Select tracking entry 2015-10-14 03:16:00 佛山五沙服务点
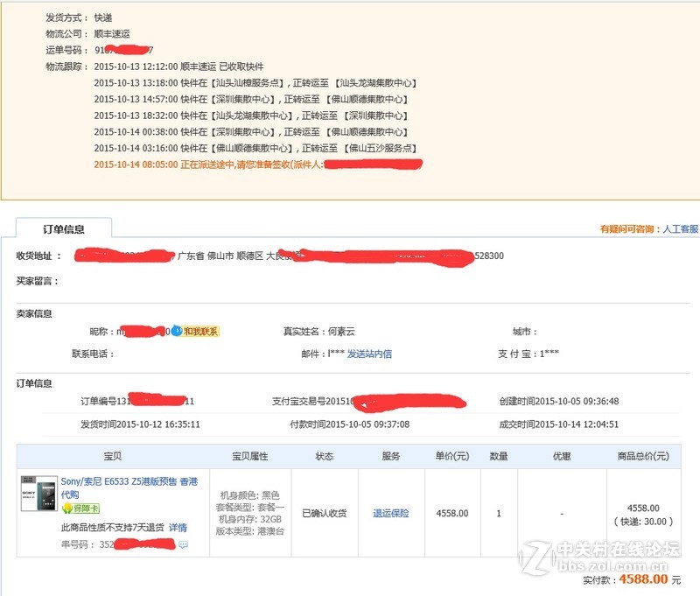The width and height of the screenshot is (700, 596). [x=255, y=148]
